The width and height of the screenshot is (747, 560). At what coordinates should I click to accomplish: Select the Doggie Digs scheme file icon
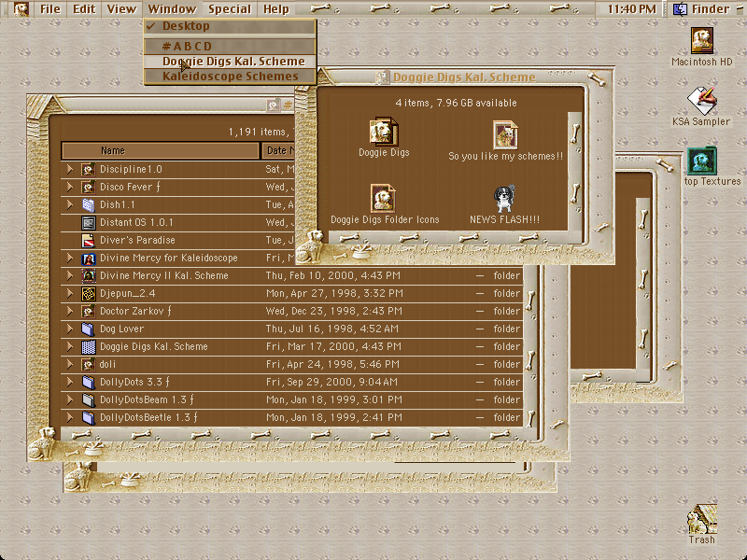click(384, 131)
